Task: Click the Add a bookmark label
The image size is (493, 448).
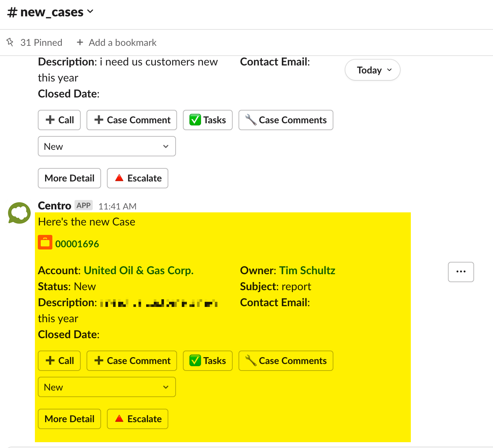Action: (123, 43)
